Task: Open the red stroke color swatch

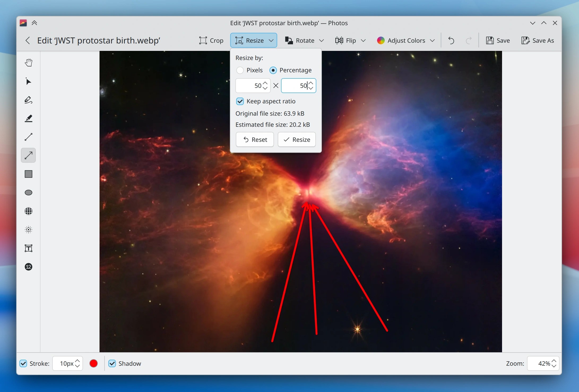Action: 93,363
